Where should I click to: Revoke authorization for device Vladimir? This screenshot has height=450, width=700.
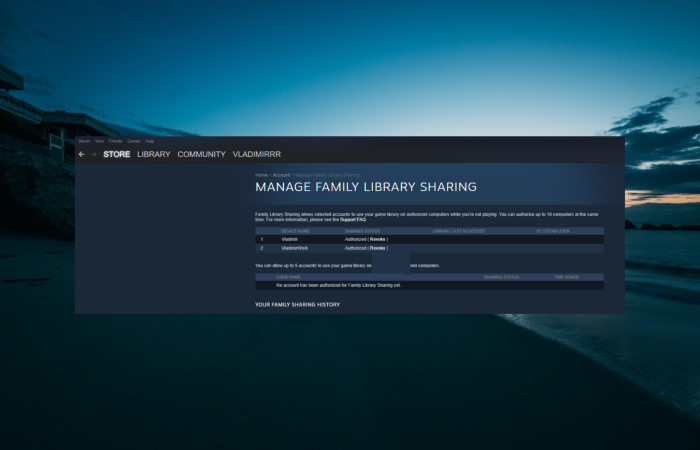point(378,239)
